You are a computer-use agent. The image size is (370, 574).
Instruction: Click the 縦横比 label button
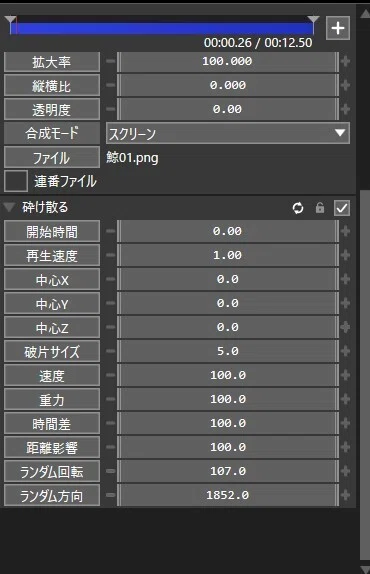[x=52, y=85]
